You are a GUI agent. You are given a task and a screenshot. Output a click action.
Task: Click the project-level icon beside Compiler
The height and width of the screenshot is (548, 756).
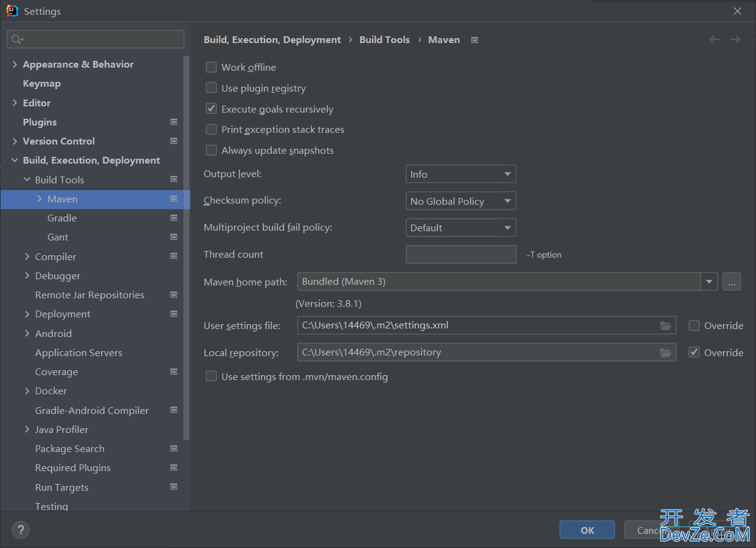pyautogui.click(x=173, y=256)
